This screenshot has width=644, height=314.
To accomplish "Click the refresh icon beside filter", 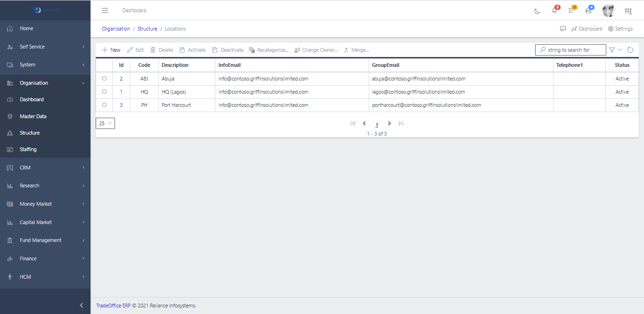I will [x=630, y=50].
